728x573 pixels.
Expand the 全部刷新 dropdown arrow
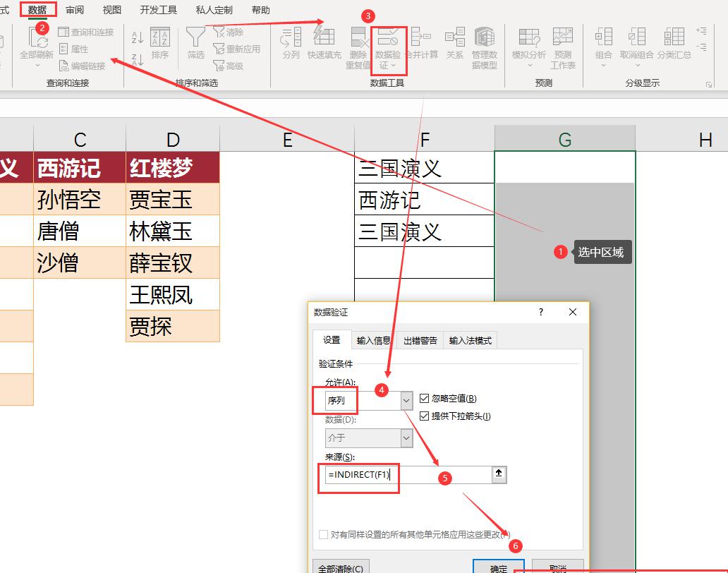(x=37, y=65)
